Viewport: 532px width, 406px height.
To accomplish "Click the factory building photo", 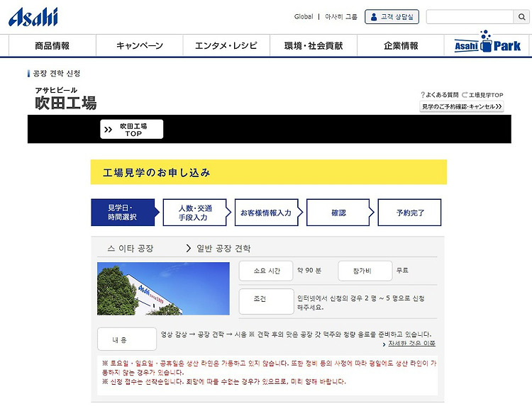I will [163, 289].
